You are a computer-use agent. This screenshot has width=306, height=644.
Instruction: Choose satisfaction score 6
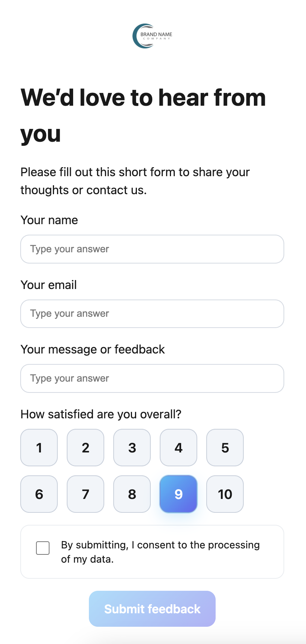pyautogui.click(x=39, y=494)
